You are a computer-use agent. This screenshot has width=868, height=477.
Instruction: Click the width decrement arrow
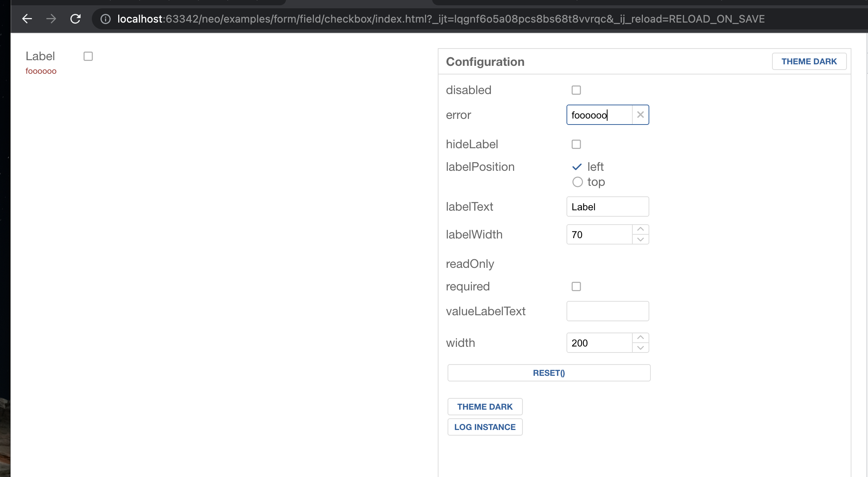pyautogui.click(x=640, y=348)
